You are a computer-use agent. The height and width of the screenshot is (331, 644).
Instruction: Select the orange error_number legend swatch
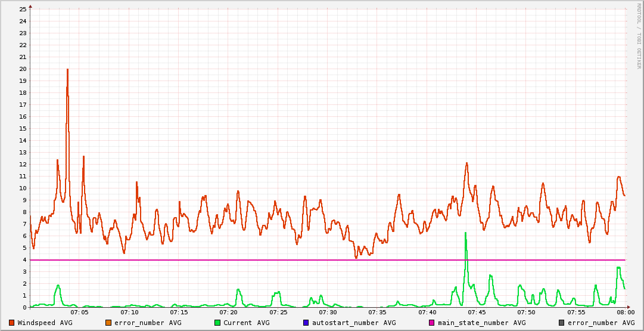tap(108, 323)
